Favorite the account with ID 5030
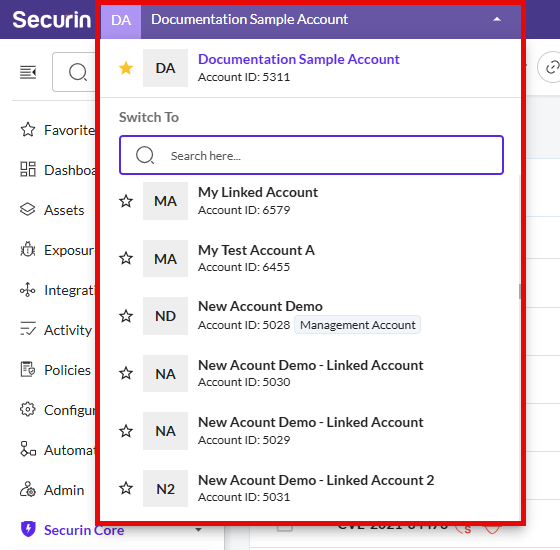 point(126,374)
